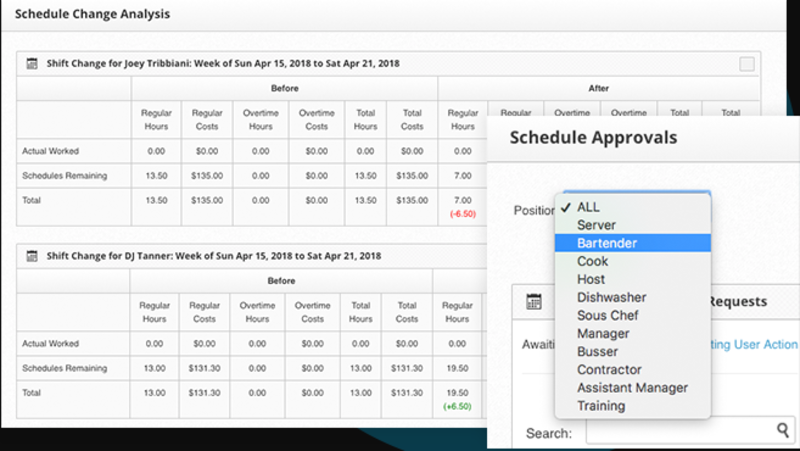Image resolution: width=800 pixels, height=451 pixels.
Task: Choose Host in the position list
Action: point(591,279)
